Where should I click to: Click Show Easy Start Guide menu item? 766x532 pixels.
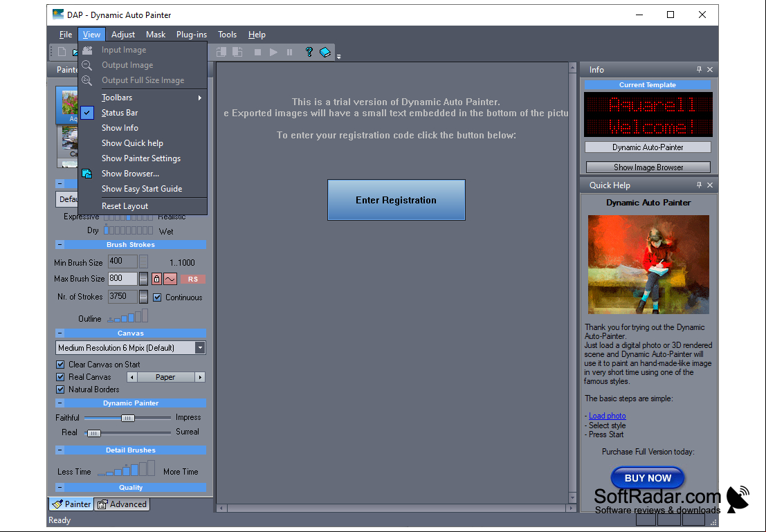[143, 189]
